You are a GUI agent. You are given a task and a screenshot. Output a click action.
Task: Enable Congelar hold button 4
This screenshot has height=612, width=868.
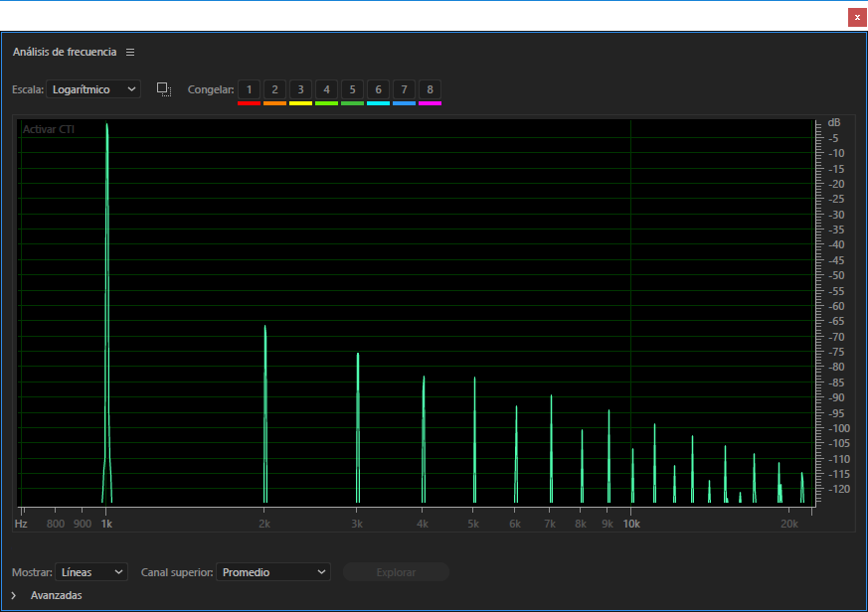click(x=326, y=89)
